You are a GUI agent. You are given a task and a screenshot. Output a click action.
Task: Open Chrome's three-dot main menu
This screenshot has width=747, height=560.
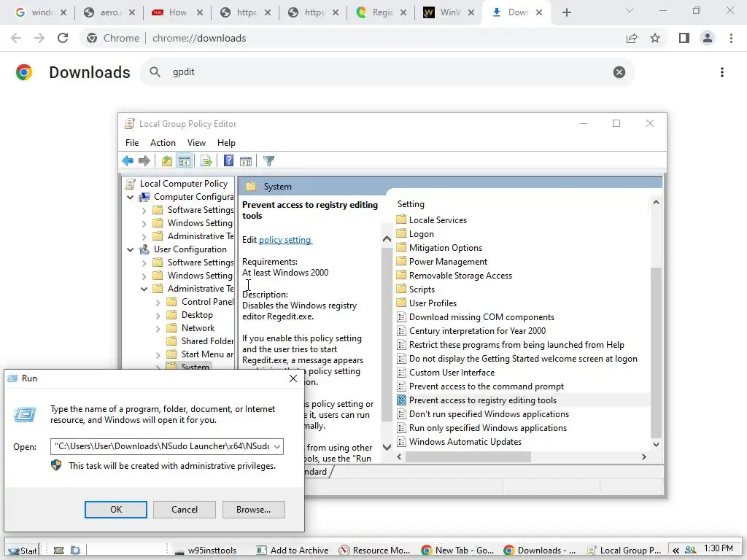point(731,38)
